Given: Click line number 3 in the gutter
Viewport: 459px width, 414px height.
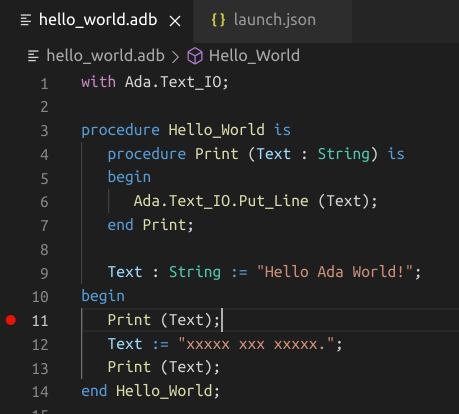Looking at the screenshot, I should pos(44,131).
